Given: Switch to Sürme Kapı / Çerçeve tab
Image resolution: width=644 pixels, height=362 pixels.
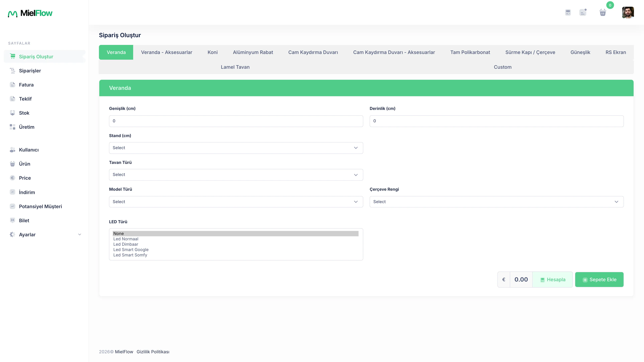Looking at the screenshot, I should pyautogui.click(x=530, y=52).
